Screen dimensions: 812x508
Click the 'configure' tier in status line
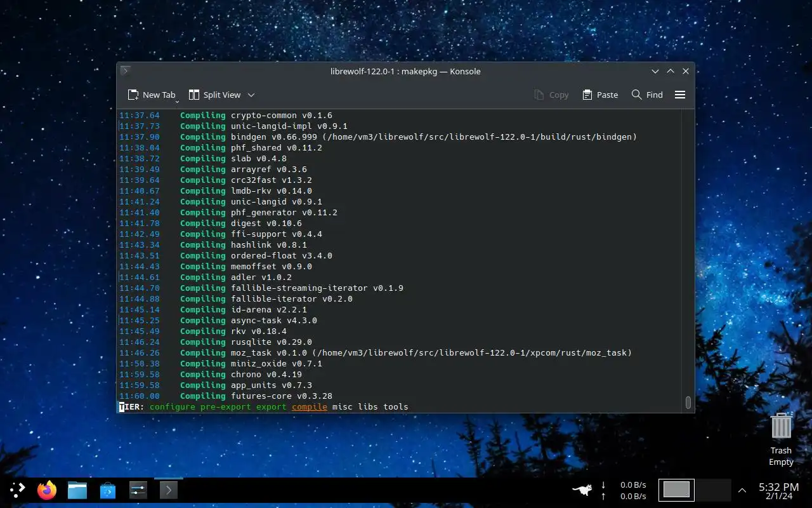[173, 406]
